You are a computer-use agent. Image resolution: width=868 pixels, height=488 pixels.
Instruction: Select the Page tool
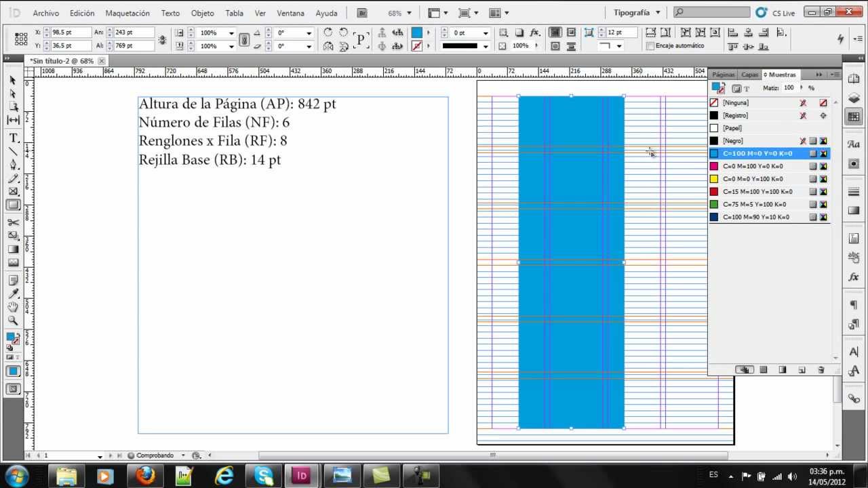[13, 107]
